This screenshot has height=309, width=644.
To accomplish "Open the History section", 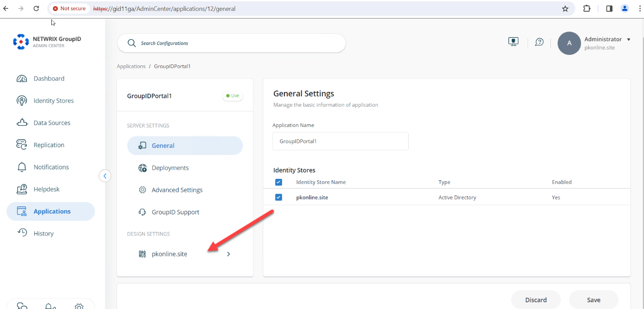I will (x=44, y=233).
